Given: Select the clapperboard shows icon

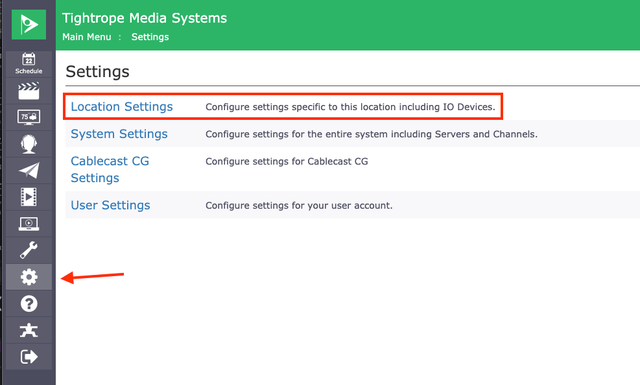Looking at the screenshot, I should pos(29,91).
